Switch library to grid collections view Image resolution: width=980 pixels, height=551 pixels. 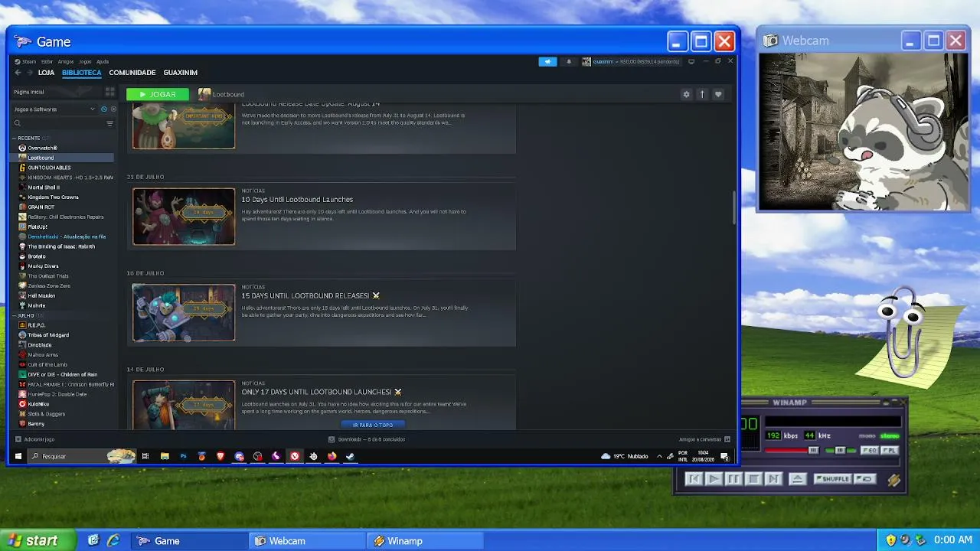click(x=110, y=92)
